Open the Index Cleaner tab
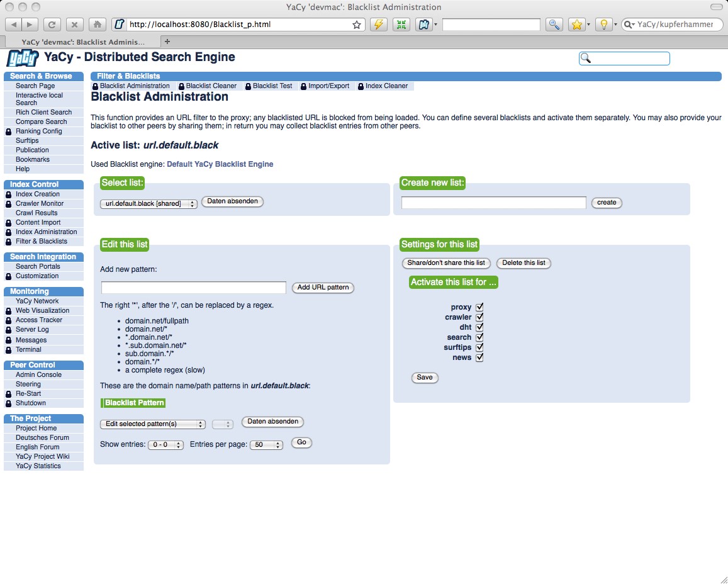The height and width of the screenshot is (584, 728). pos(386,86)
